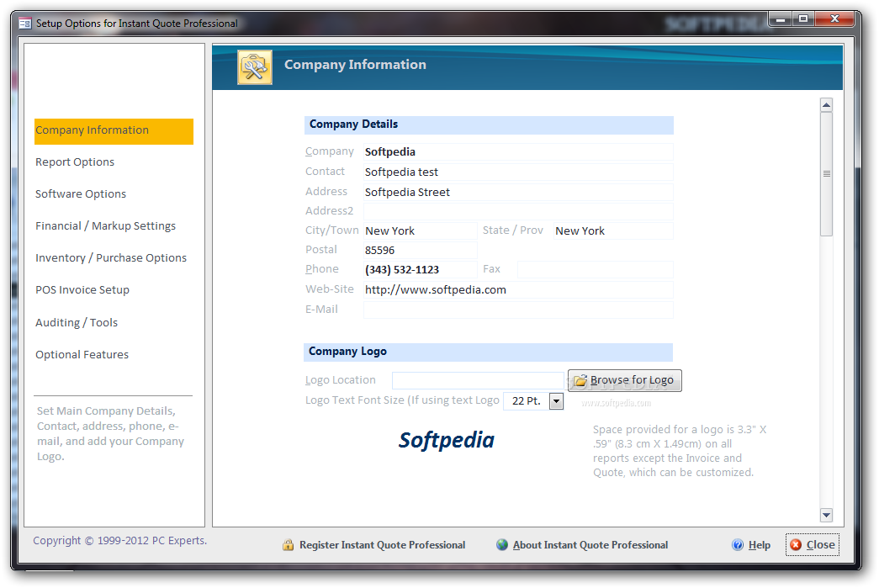The height and width of the screenshot is (588, 879).
Task: Click the City/Town field with New York
Action: (x=421, y=231)
